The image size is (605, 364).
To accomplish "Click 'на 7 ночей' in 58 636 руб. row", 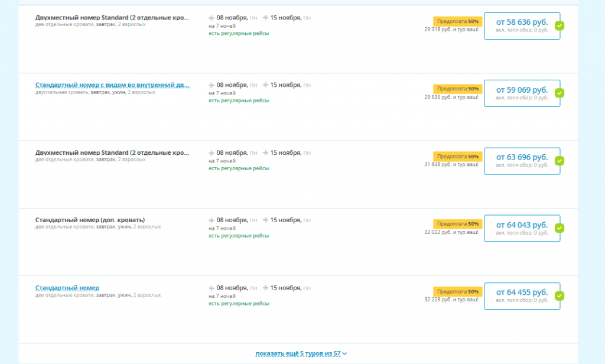I will click(x=222, y=26).
